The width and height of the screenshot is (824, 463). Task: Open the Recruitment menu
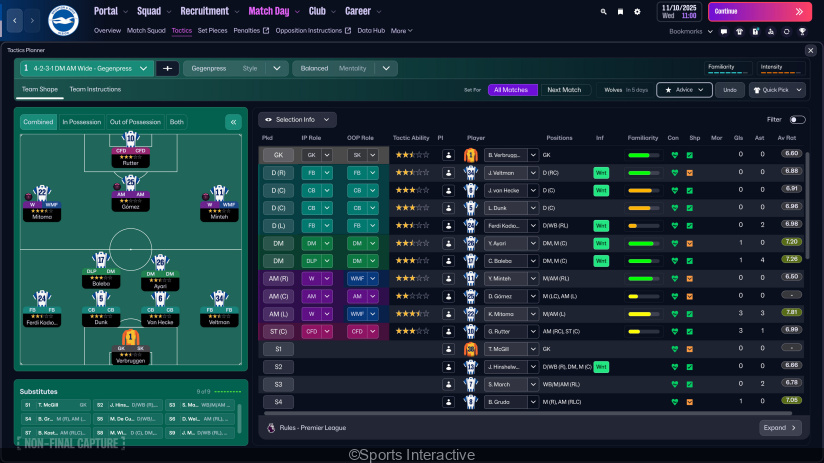point(209,11)
